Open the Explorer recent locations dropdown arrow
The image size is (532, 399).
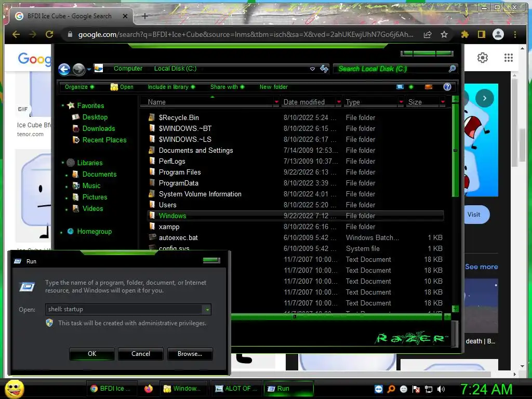[x=89, y=69]
